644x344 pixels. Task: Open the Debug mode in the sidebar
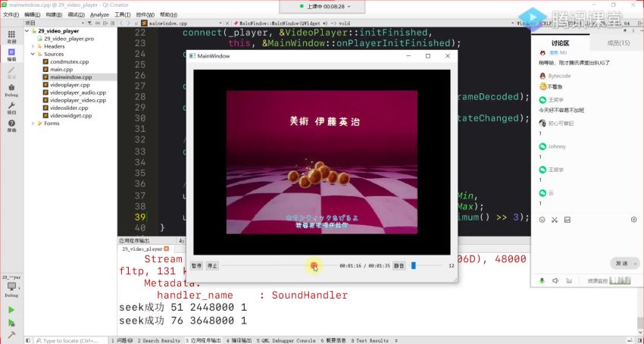coord(11,89)
